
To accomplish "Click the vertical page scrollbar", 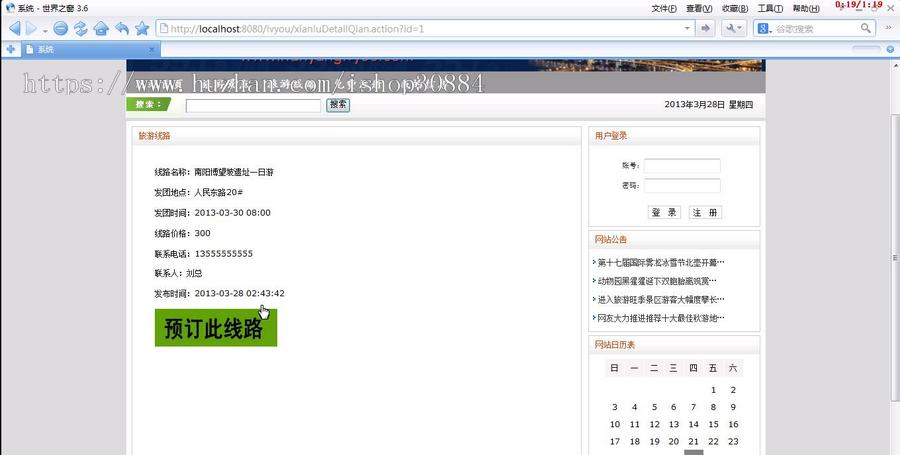I will pos(895,257).
